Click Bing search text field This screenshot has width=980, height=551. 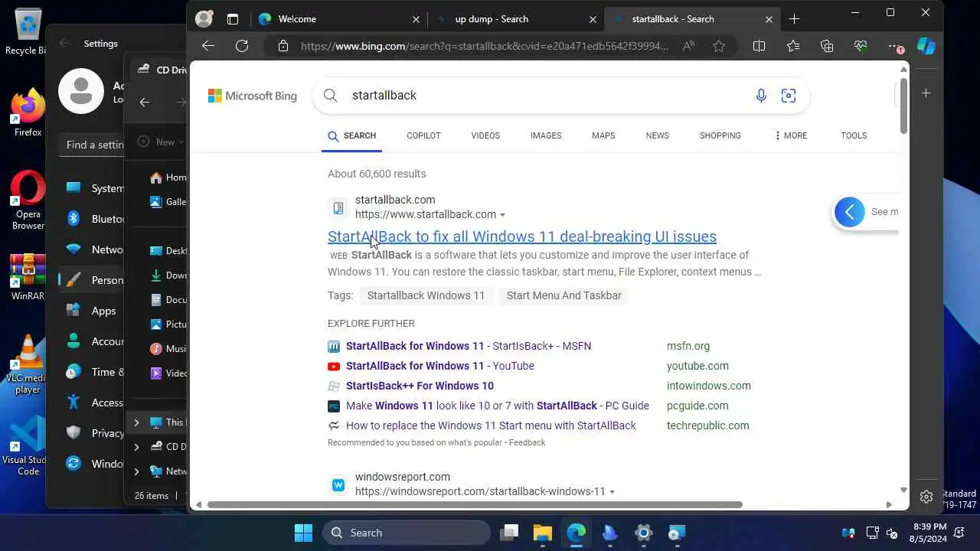coord(547,96)
